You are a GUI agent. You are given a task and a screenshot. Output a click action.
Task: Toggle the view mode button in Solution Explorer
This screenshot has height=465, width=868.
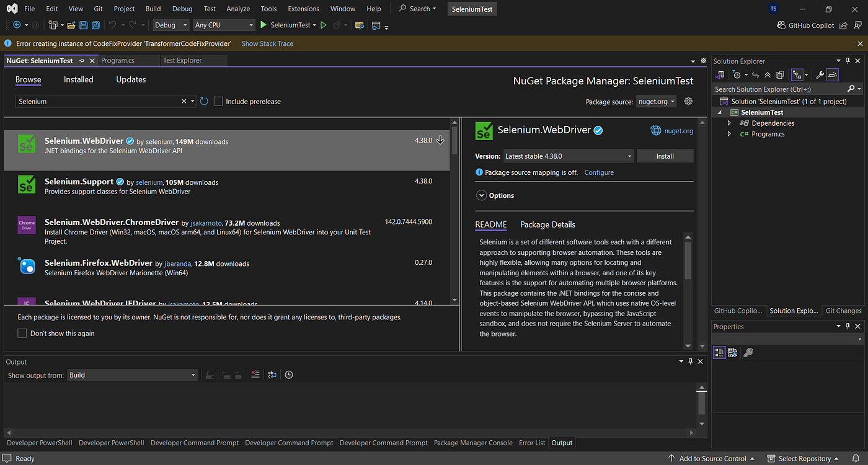[797, 75]
